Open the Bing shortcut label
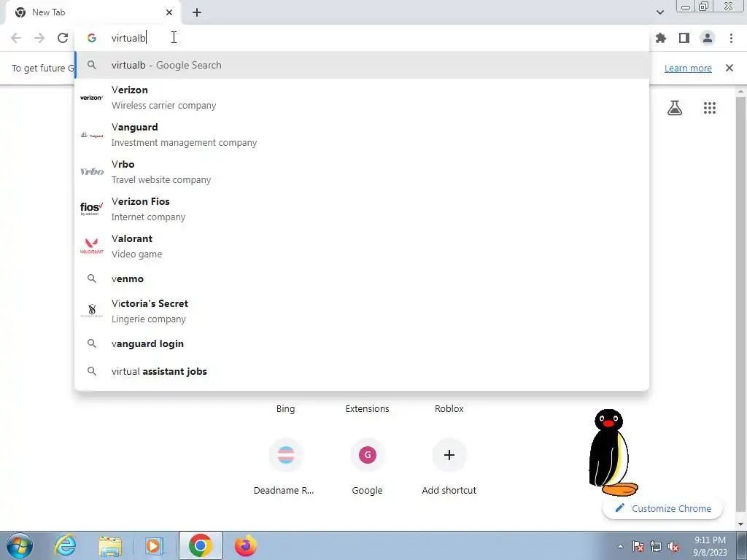The image size is (747, 560). click(x=285, y=408)
